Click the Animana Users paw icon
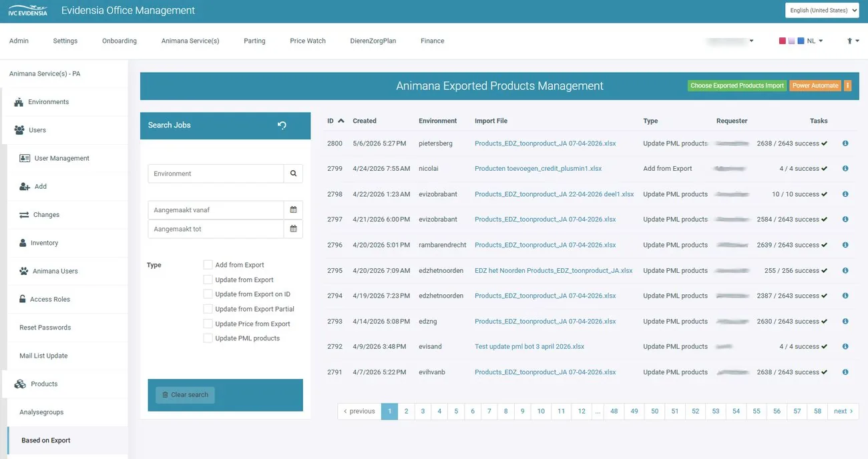Image resolution: width=868 pixels, height=459 pixels. coord(24,271)
